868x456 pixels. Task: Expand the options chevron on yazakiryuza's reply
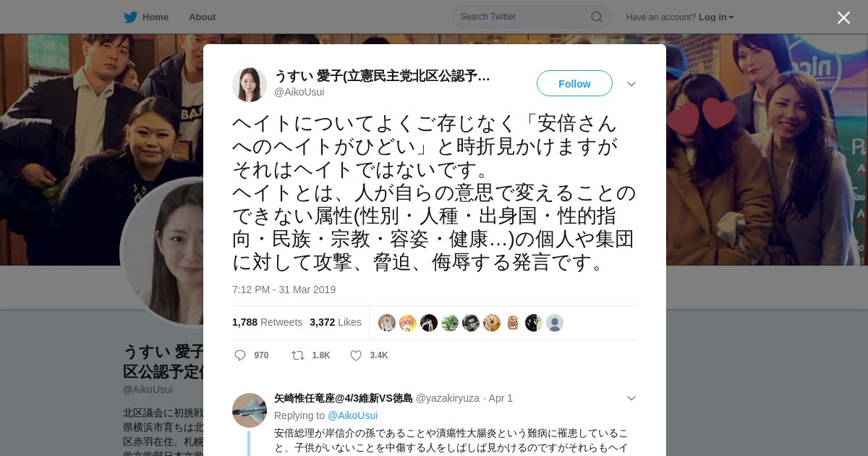click(631, 398)
